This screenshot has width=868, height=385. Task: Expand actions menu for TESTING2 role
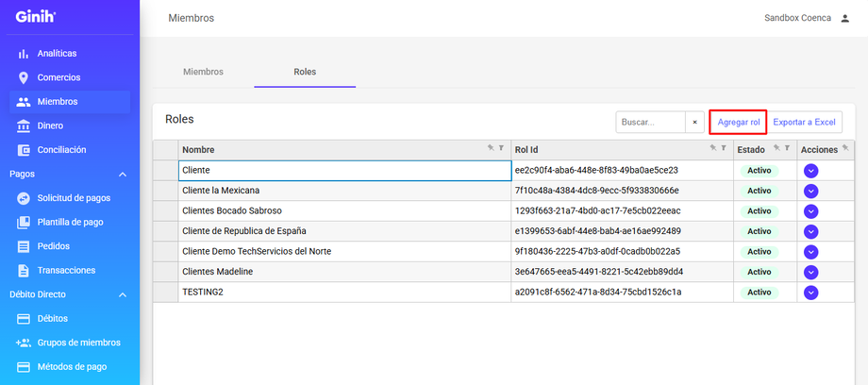coord(810,293)
